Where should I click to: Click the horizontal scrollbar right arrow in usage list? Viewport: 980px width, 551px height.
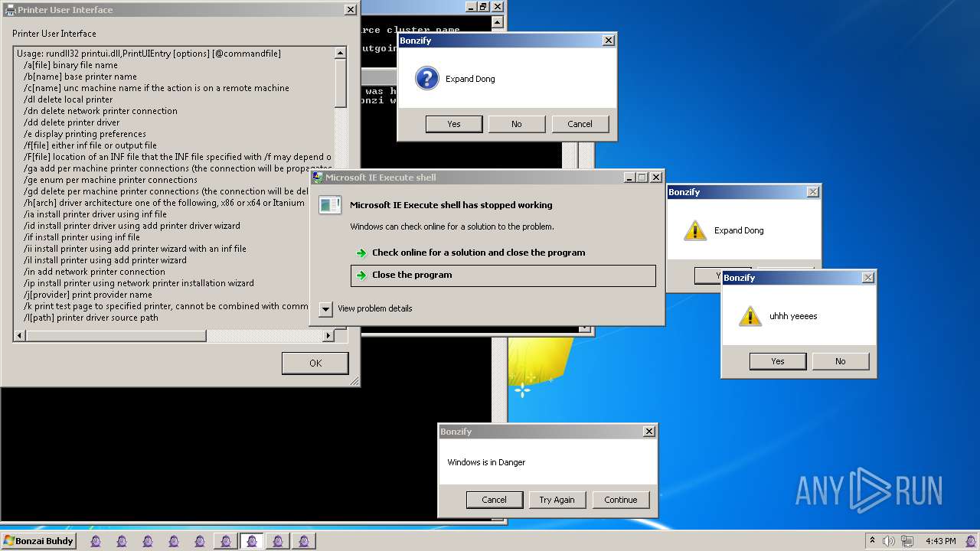coord(328,335)
